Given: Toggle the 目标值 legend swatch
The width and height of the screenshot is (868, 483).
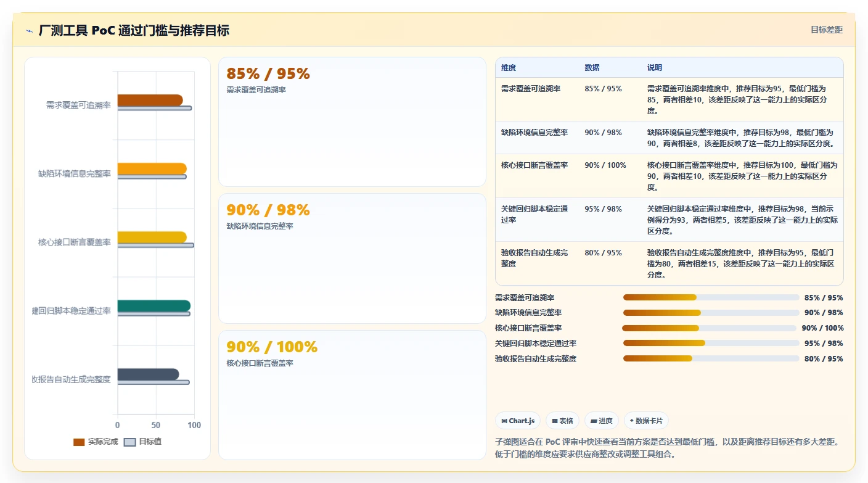Looking at the screenshot, I should [129, 442].
